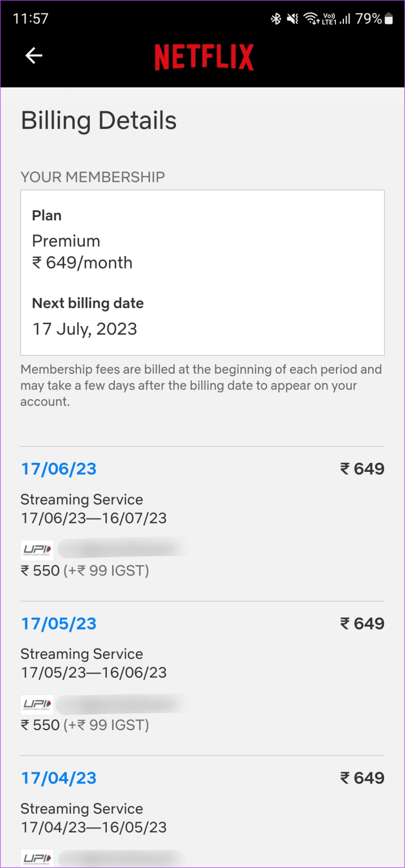This screenshot has height=868, width=405.
Task: Tap the ₹ 649 amount for 17/05/23
Action: tap(362, 624)
